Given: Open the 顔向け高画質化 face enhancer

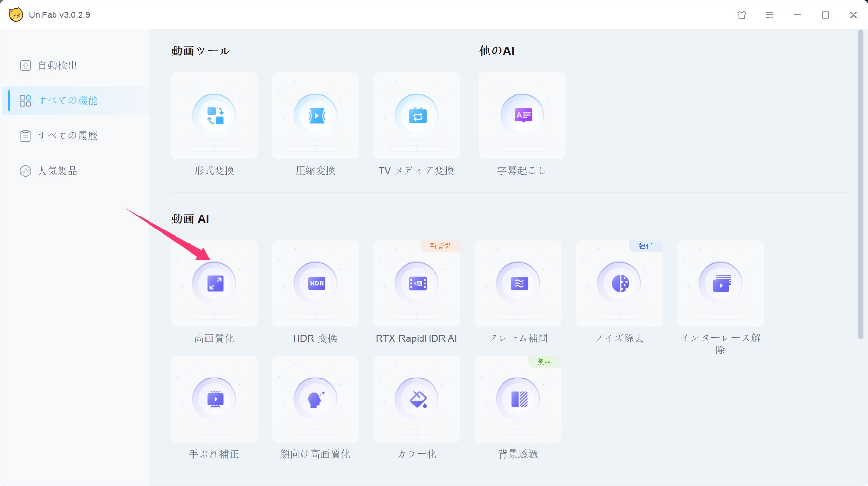Looking at the screenshot, I should click(x=315, y=399).
